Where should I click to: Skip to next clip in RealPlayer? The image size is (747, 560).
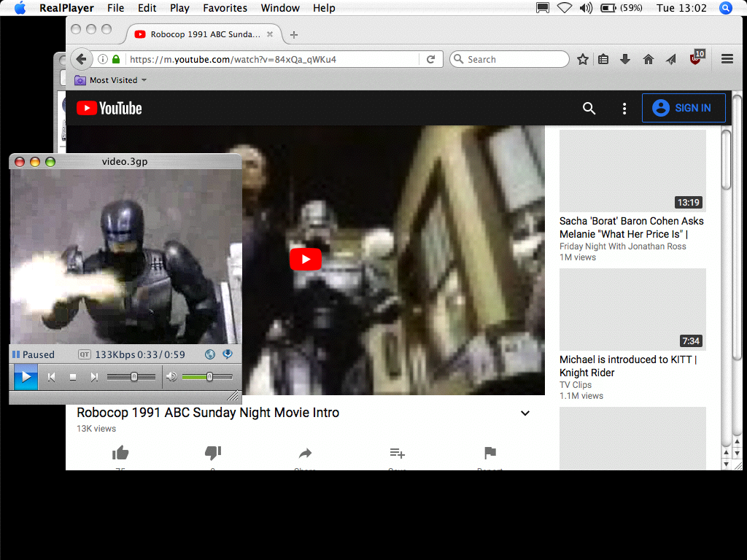pos(94,377)
